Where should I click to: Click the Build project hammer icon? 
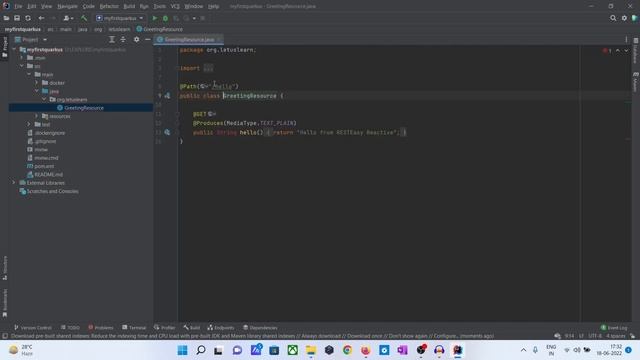click(x=84, y=18)
